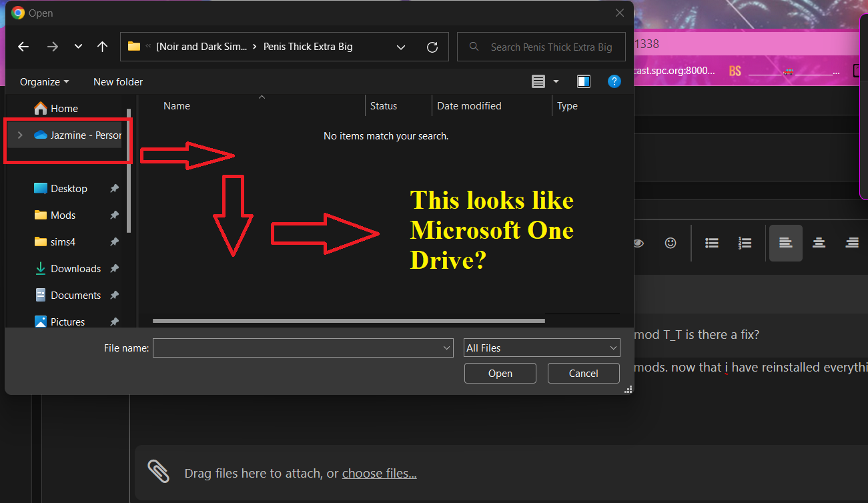Change the file view layout icon
The height and width of the screenshot is (503, 868).
538,81
